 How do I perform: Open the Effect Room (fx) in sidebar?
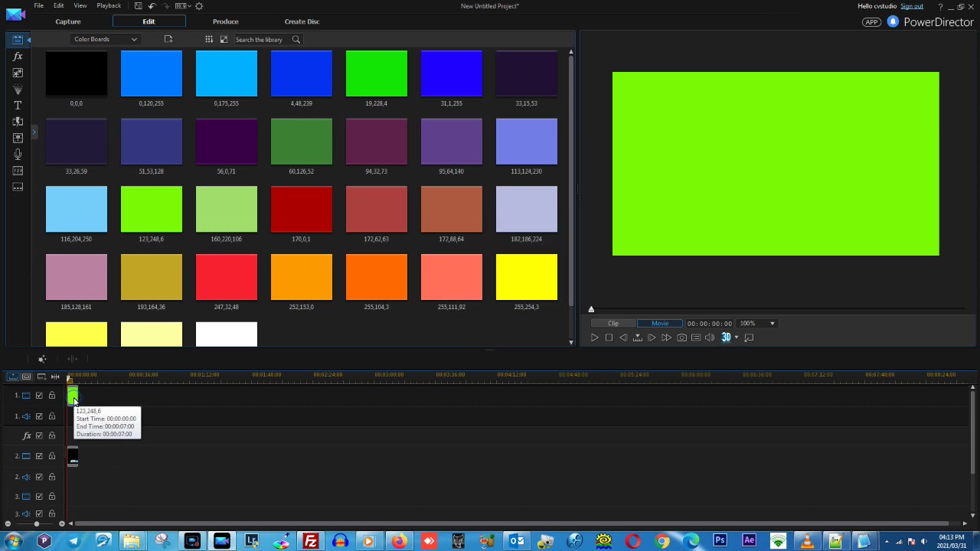click(18, 57)
